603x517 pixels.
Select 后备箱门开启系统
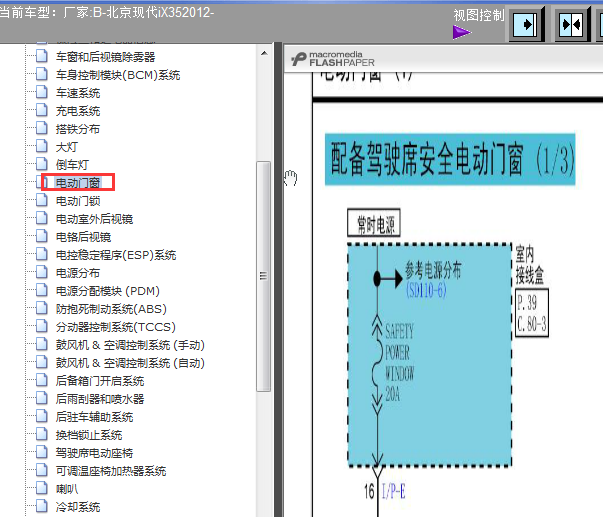tap(100, 381)
